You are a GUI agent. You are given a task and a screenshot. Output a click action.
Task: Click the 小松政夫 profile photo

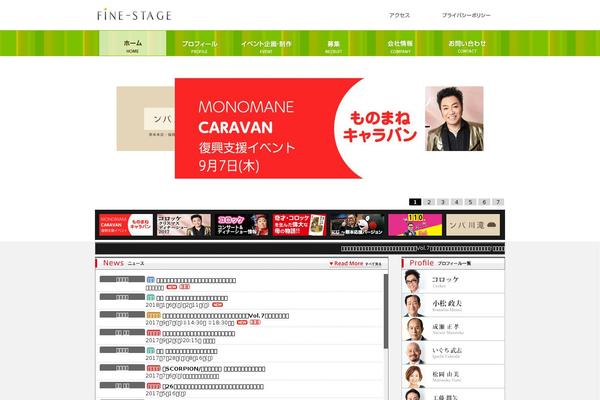[414, 305]
